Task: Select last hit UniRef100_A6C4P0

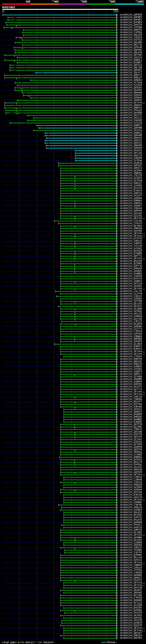Action: [x=131, y=638]
